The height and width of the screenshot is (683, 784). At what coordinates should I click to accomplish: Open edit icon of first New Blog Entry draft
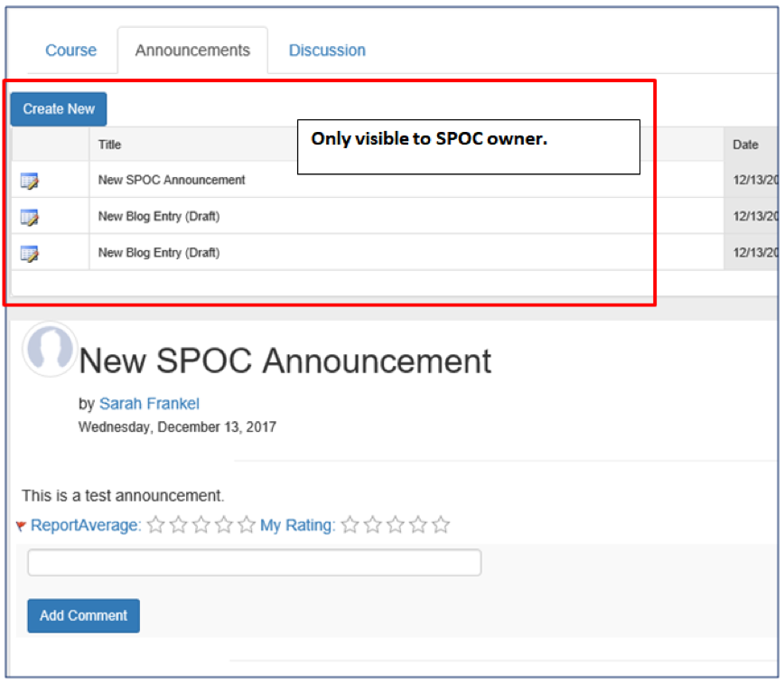(x=30, y=217)
